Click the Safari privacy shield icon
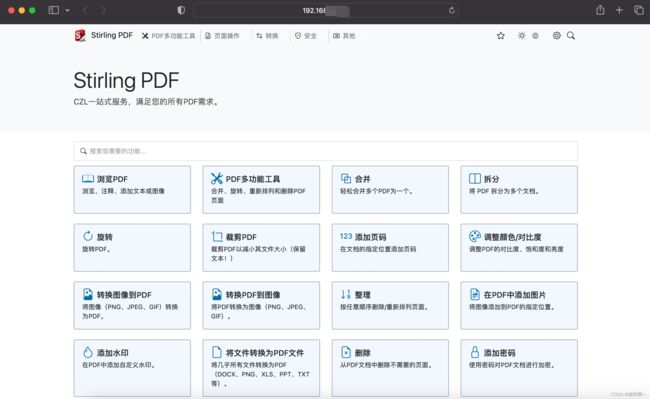Viewport: 650px width, 399px height. (181, 10)
